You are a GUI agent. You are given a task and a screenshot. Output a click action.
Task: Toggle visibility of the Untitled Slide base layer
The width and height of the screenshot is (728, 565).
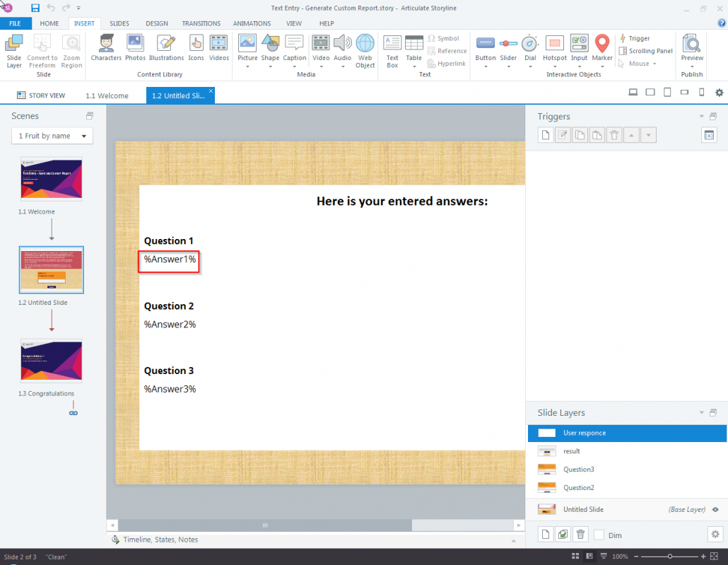(715, 509)
